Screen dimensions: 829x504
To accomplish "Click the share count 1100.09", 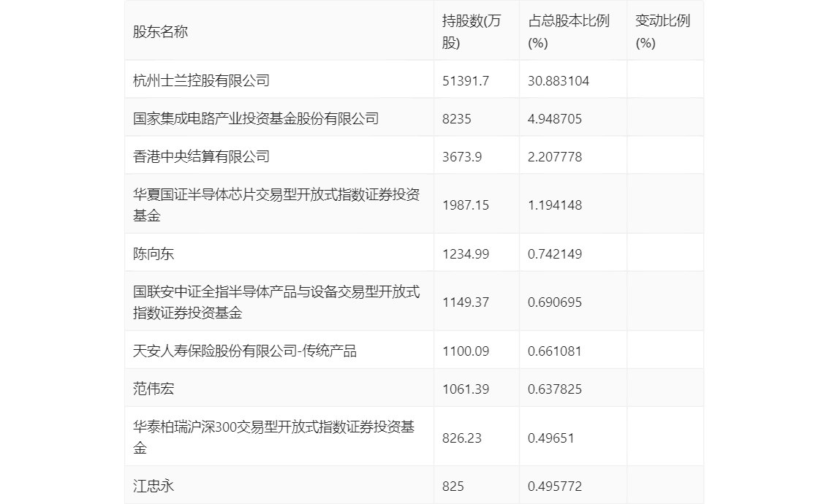I will (x=465, y=351).
